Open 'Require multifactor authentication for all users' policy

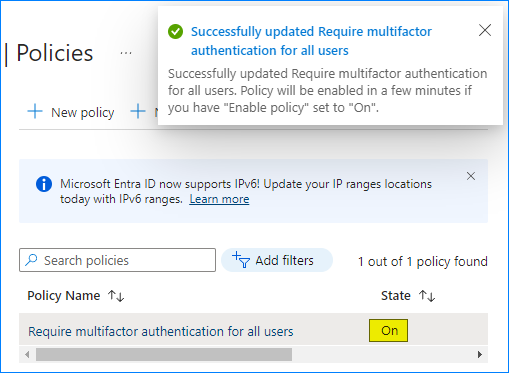coord(161,331)
